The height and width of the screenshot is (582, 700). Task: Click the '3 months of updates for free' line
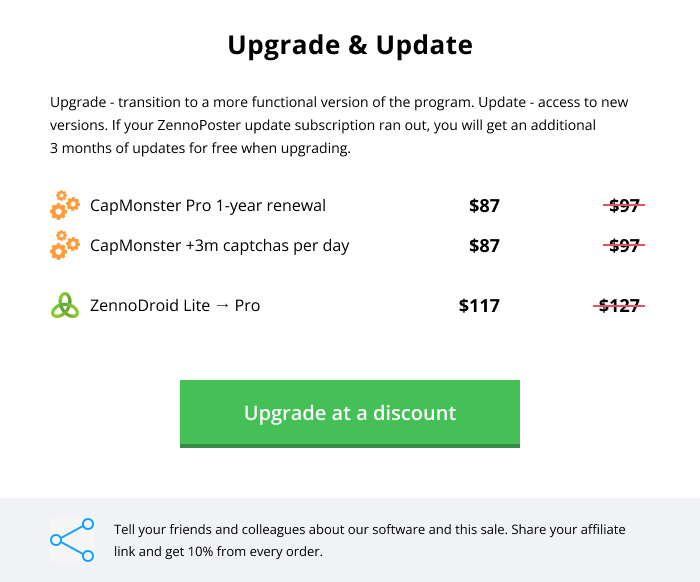200,148
